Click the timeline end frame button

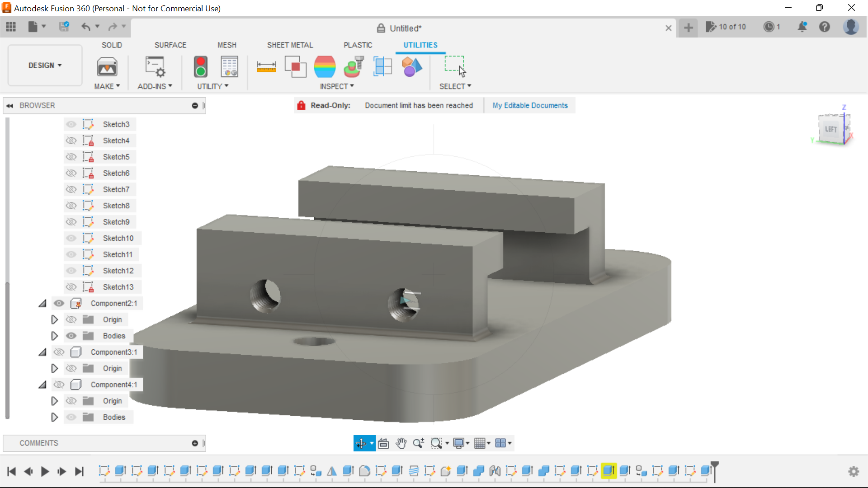78,471
